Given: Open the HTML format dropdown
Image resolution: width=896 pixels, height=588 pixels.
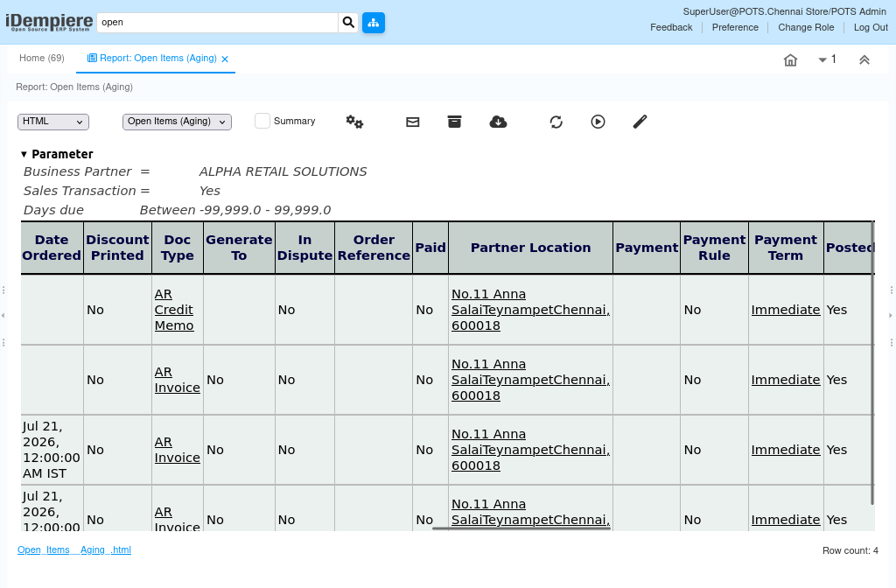Looking at the screenshot, I should pos(53,122).
